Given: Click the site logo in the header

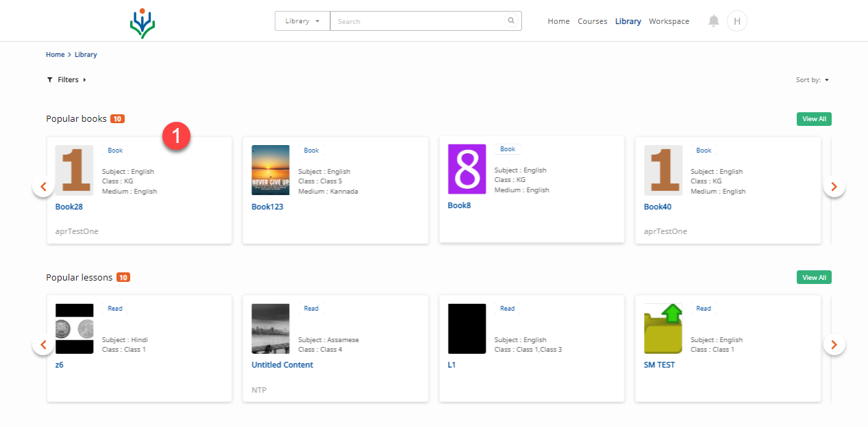Looking at the screenshot, I should coord(142,23).
